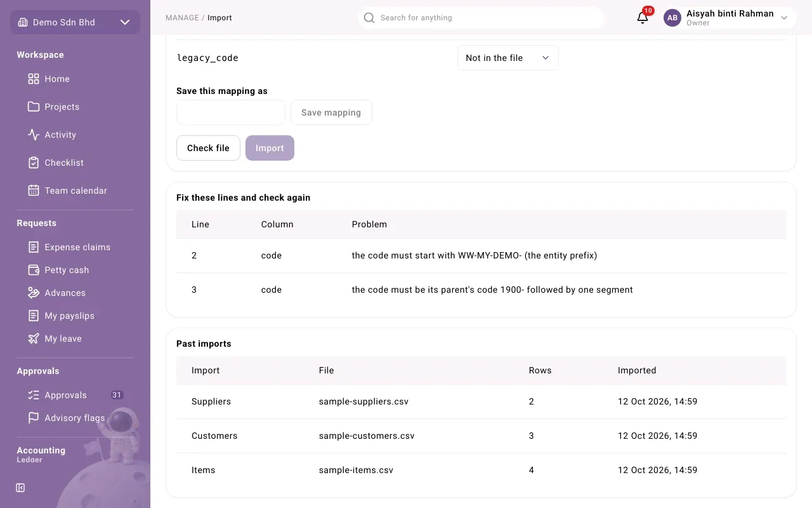Click the AB user avatar
Viewport: 812px width, 508px height.
point(672,18)
